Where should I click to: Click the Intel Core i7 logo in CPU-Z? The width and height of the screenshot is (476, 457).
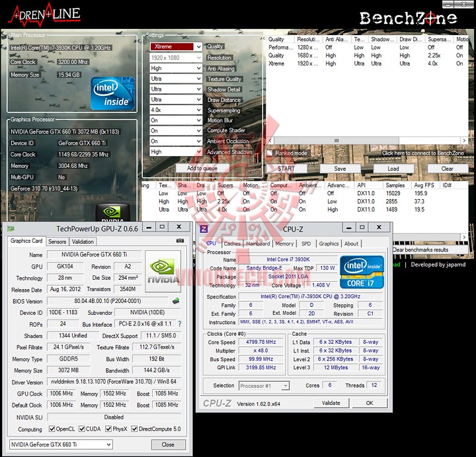click(362, 272)
